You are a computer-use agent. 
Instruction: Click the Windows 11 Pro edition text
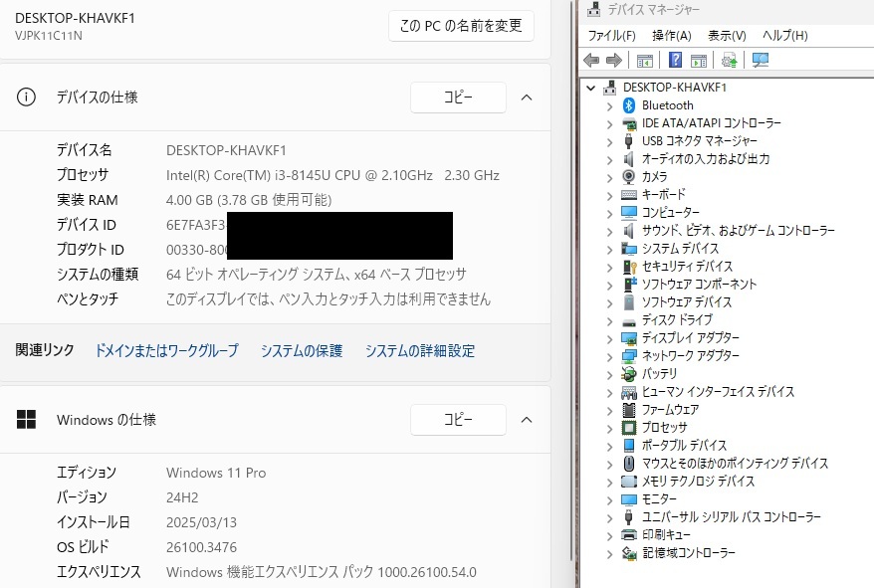tap(216, 473)
